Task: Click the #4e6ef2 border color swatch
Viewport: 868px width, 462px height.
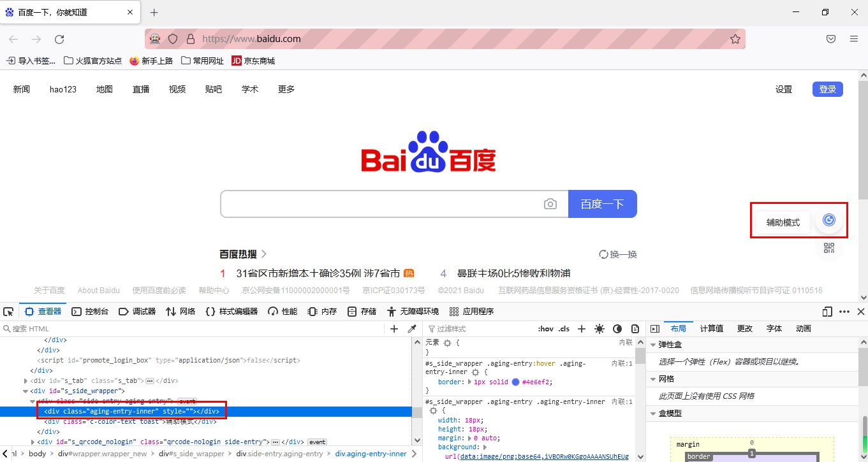Action: [x=515, y=382]
